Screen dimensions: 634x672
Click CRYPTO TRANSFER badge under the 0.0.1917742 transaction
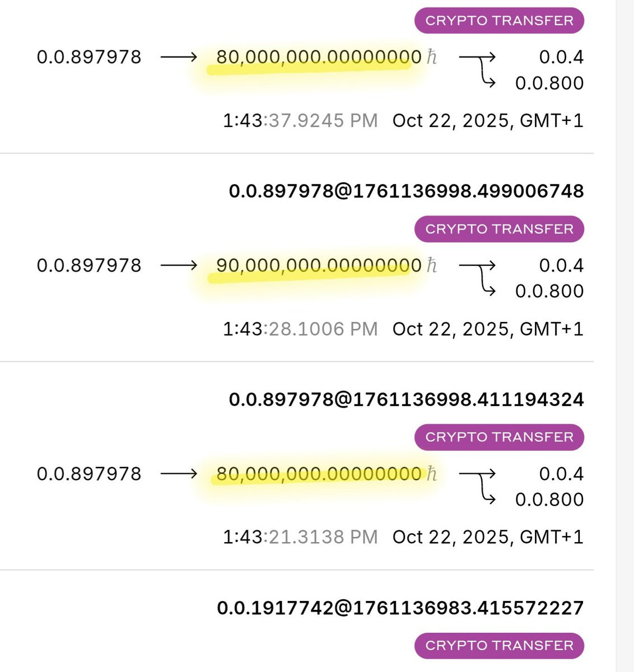[499, 646]
